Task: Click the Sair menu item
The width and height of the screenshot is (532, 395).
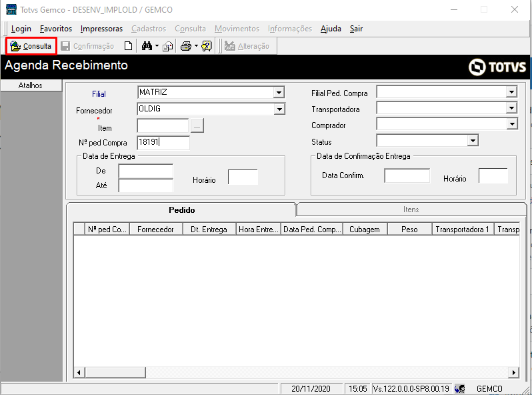Action: [x=356, y=29]
